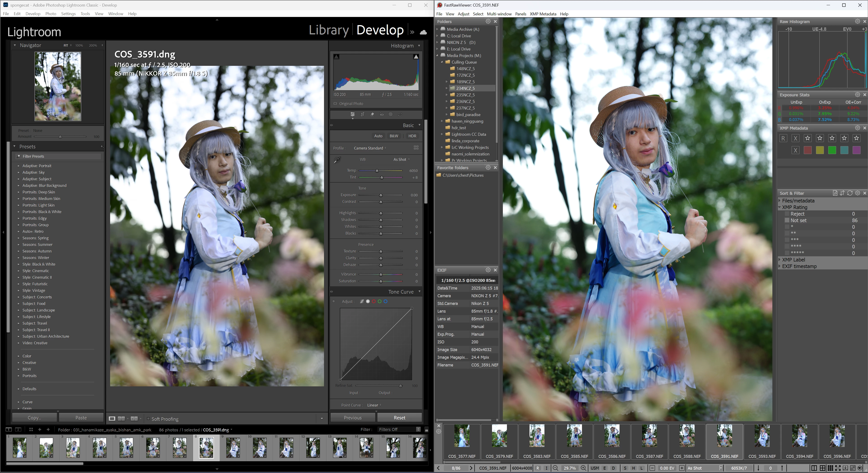Open the Develop menu in Lightroom
Viewport: 868px width, 473px height.
(33, 14)
